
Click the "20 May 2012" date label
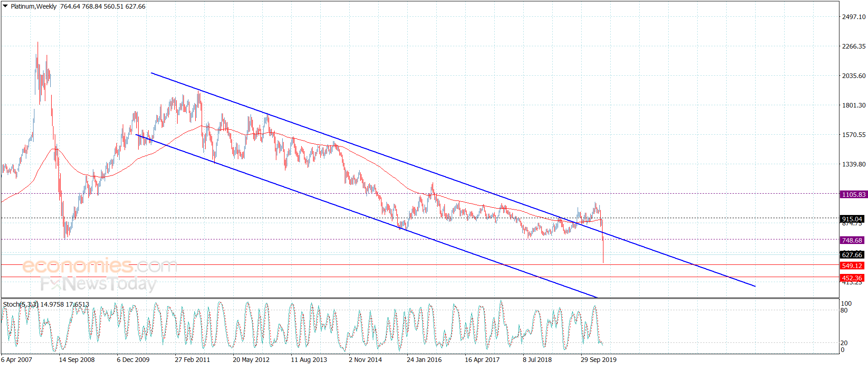coord(251,360)
